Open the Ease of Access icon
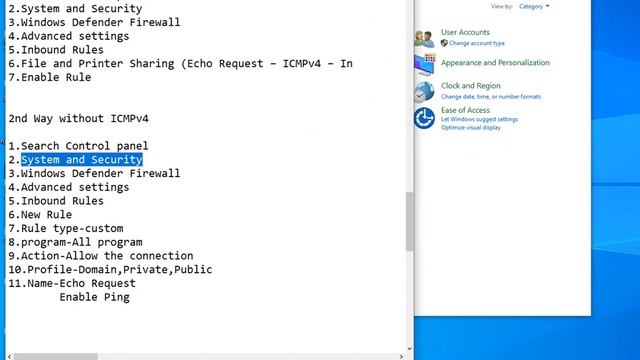 424,118
